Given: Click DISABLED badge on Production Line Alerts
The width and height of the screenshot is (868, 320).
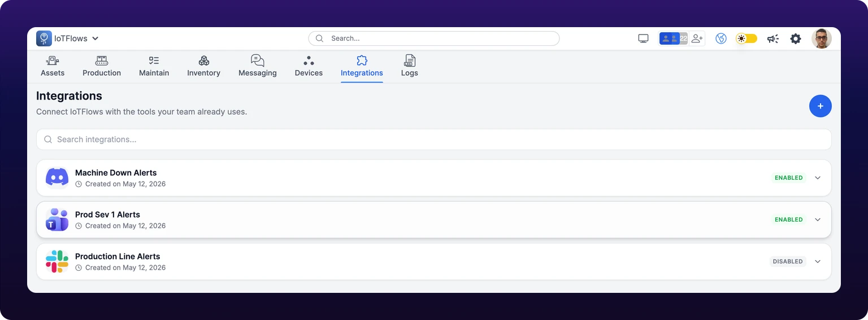Looking at the screenshot, I should click(x=788, y=261).
